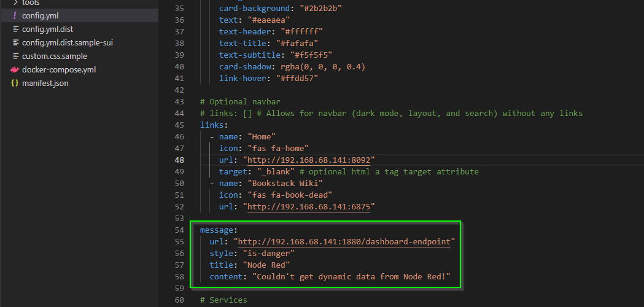Click the file icon beside config.yml.dist
This screenshot has width=644, height=307.
coord(15,29)
